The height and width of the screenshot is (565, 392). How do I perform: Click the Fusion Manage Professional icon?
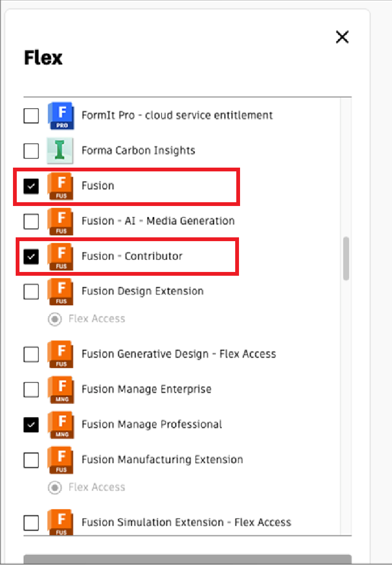pyautogui.click(x=61, y=425)
